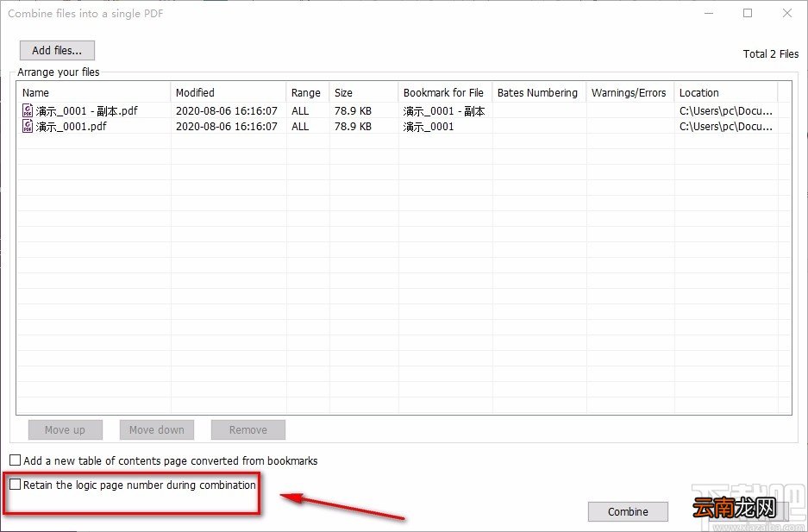Image resolution: width=808 pixels, height=532 pixels.
Task: Select the PDF icon of 演示_0001 - 副本.pdf
Action: coord(28,110)
